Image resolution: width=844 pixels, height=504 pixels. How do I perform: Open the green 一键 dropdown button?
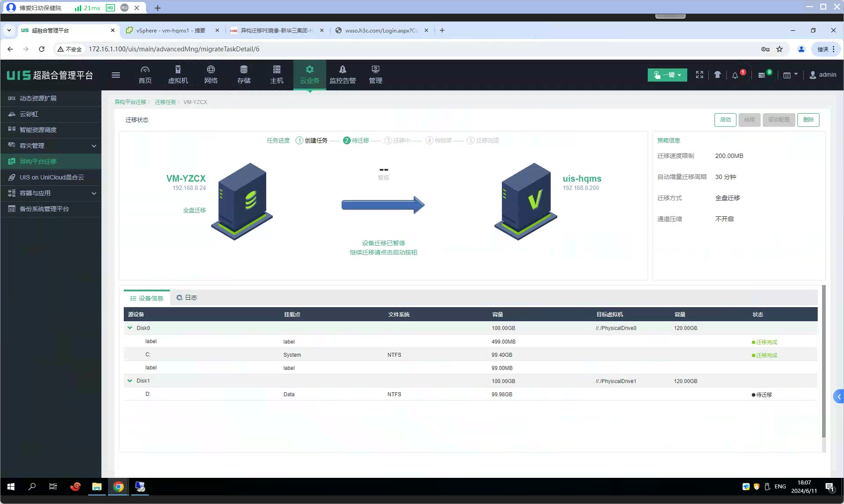667,75
